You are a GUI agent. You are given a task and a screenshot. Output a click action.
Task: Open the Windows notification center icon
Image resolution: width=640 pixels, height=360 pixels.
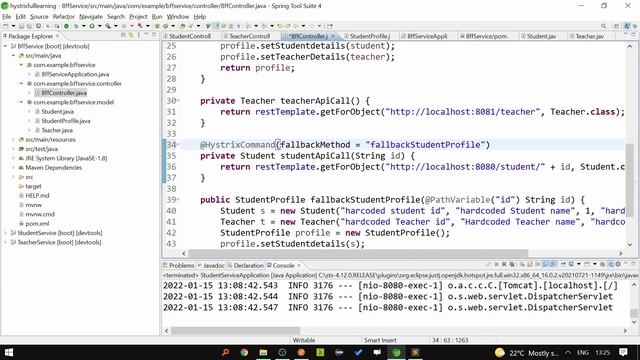point(623,352)
